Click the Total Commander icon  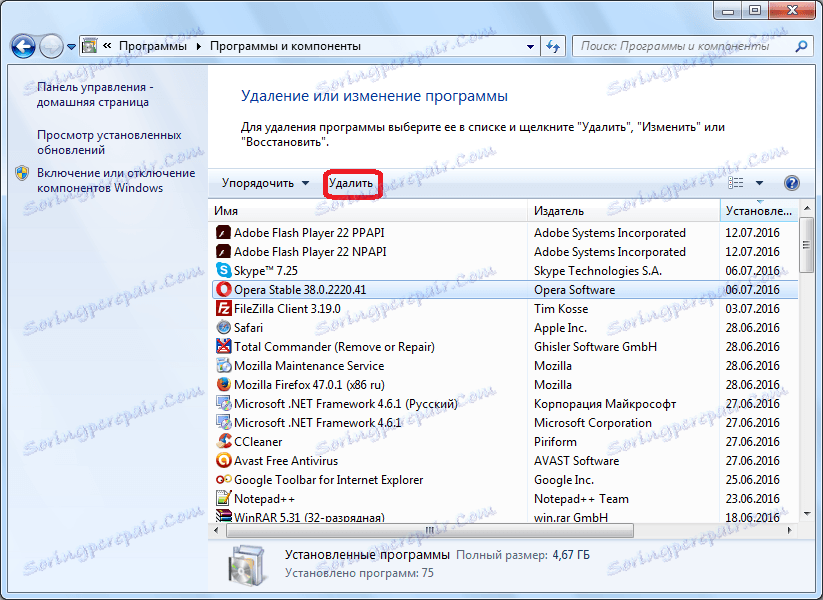click(x=224, y=346)
